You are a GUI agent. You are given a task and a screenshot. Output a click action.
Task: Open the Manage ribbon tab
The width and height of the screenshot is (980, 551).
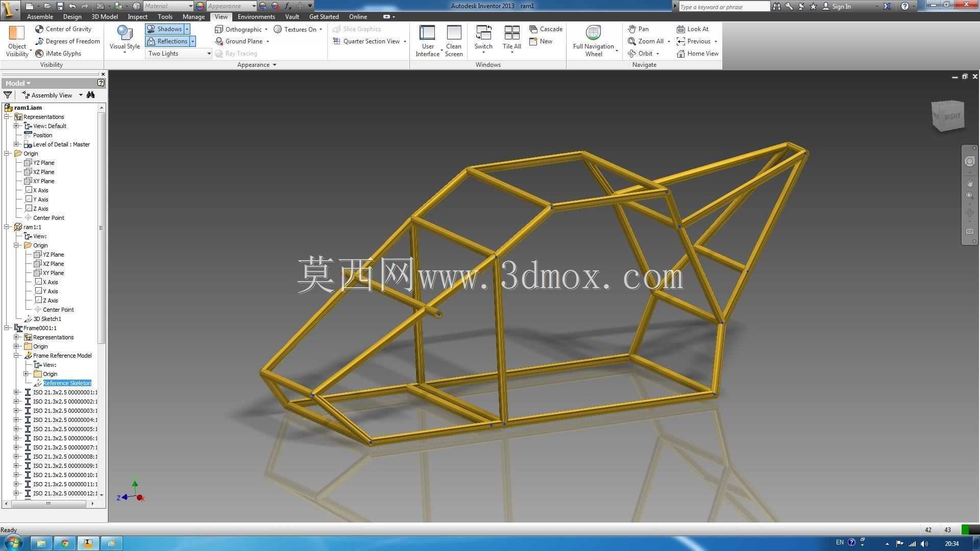[x=193, y=17]
